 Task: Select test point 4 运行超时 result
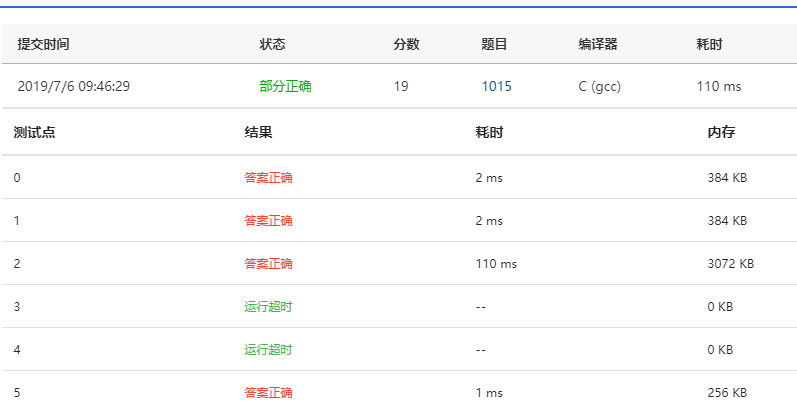268,350
